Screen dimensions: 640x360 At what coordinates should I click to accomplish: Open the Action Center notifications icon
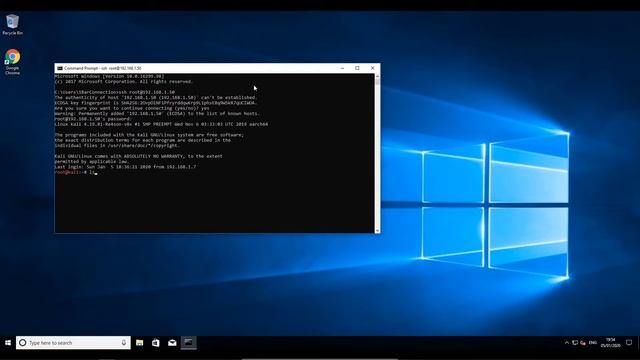tap(629, 343)
